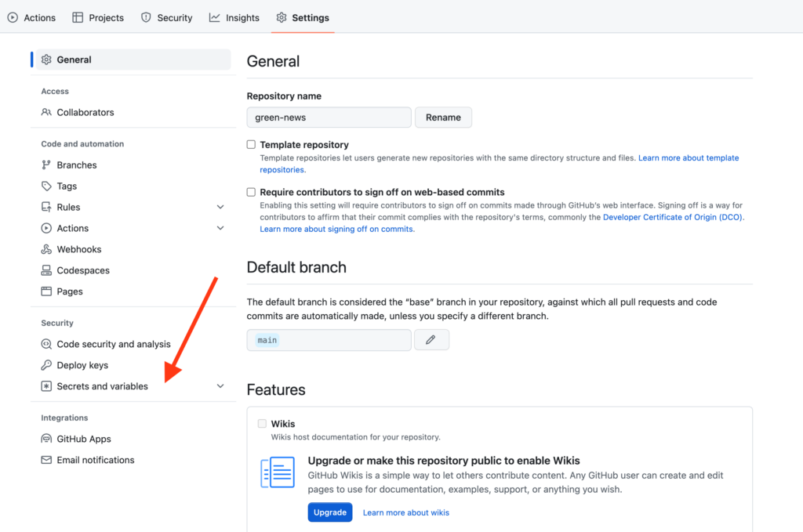Open Tags via the tag icon

46,186
